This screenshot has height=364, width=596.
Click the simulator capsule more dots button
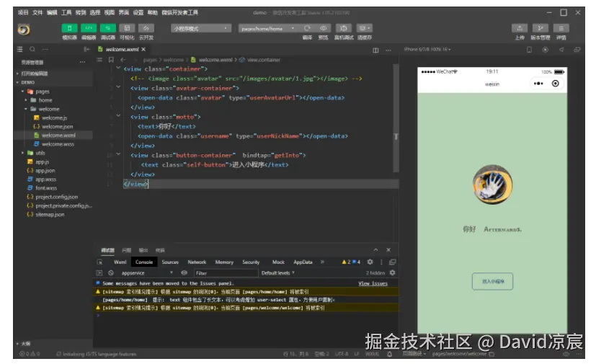[x=538, y=84]
